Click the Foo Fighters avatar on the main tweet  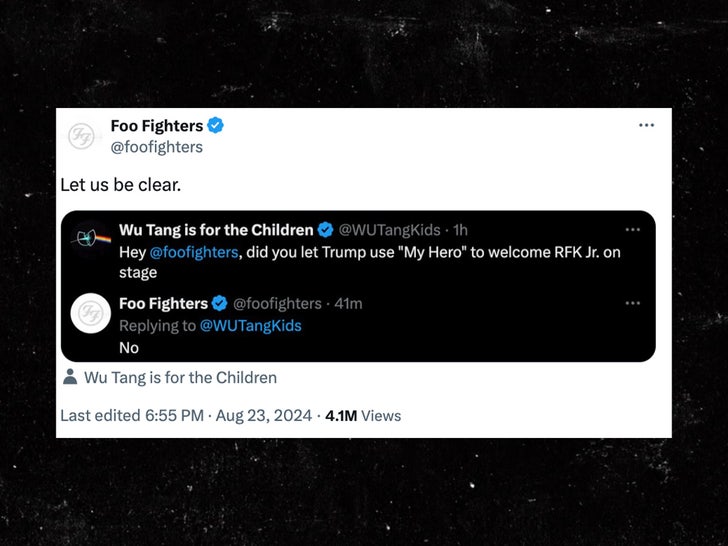[82, 136]
